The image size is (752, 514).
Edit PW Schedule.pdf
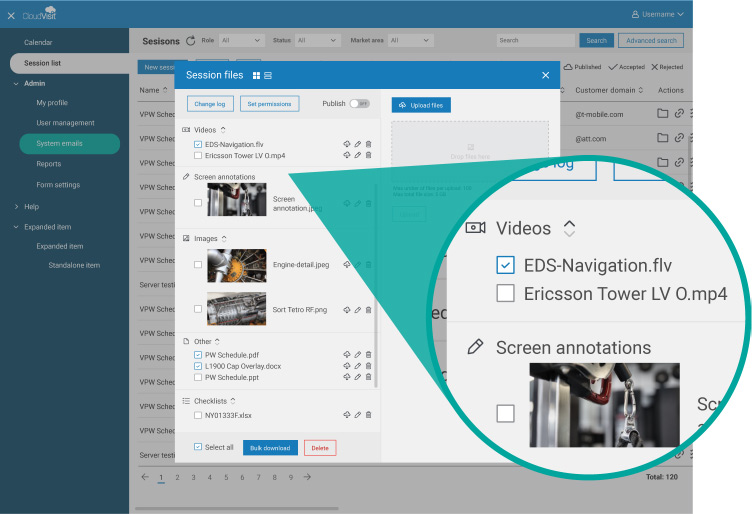[358, 354]
